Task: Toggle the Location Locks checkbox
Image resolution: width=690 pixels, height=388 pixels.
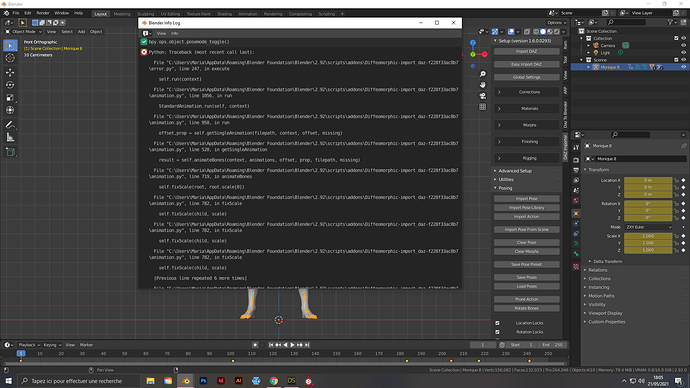Action: pos(497,323)
